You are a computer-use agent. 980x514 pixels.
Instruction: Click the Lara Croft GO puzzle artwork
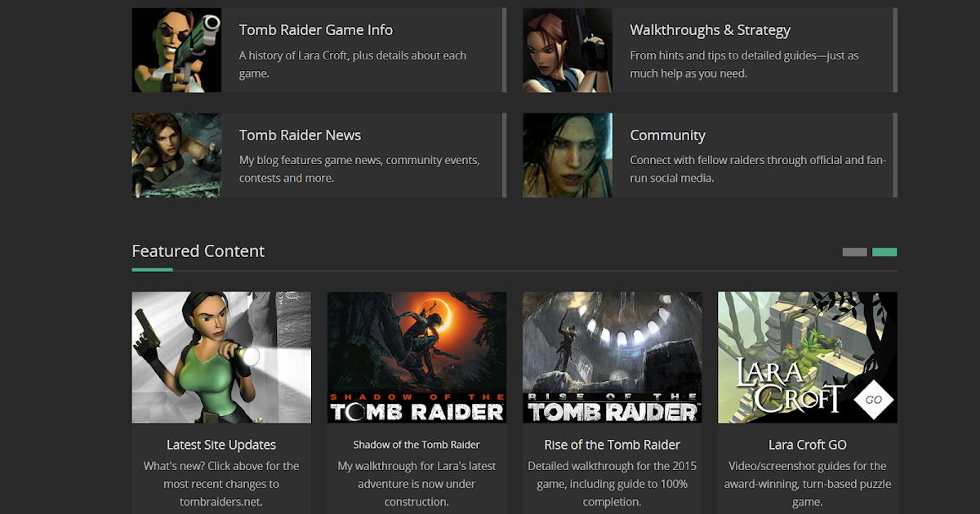point(807,357)
